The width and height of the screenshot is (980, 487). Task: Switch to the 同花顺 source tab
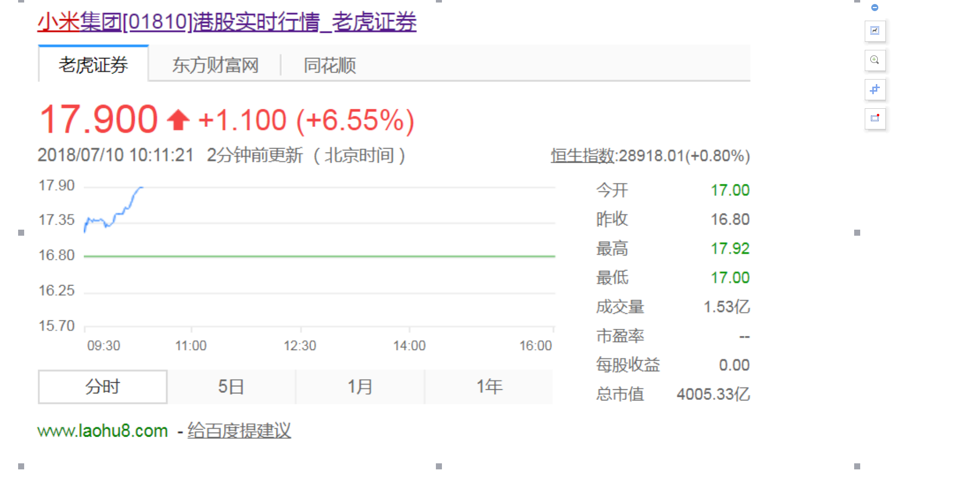pyautogui.click(x=330, y=65)
